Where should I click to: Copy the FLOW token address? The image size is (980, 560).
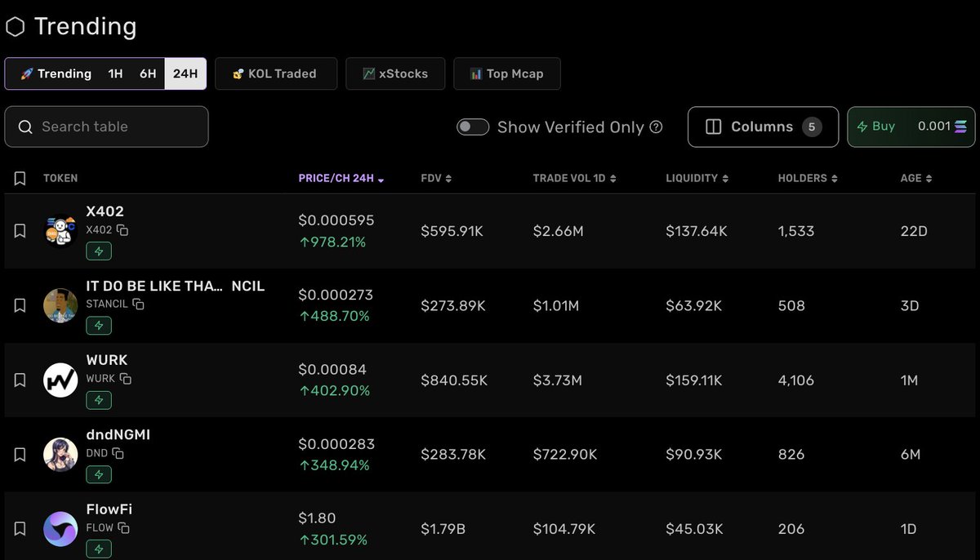click(x=123, y=527)
